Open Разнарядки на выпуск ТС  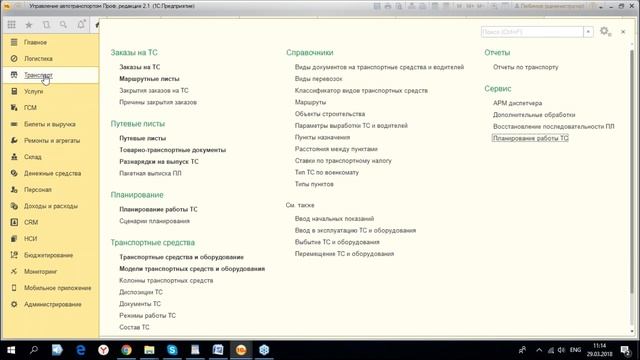[x=159, y=162]
